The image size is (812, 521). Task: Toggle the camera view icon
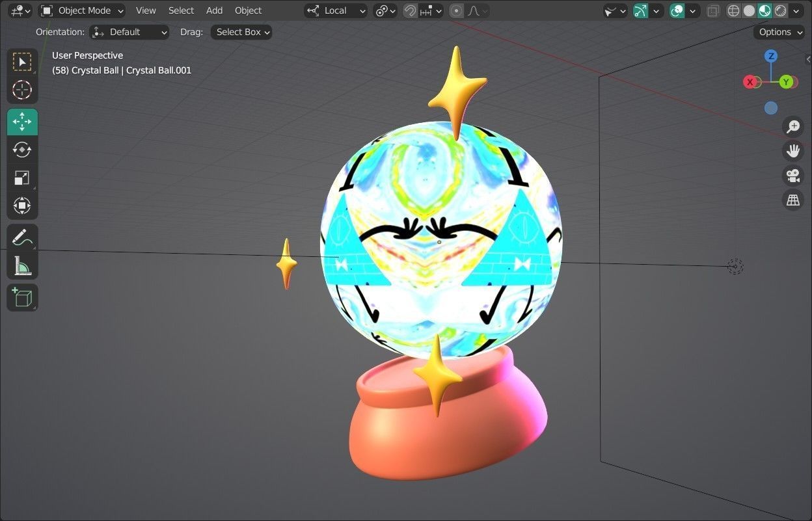tap(792, 176)
